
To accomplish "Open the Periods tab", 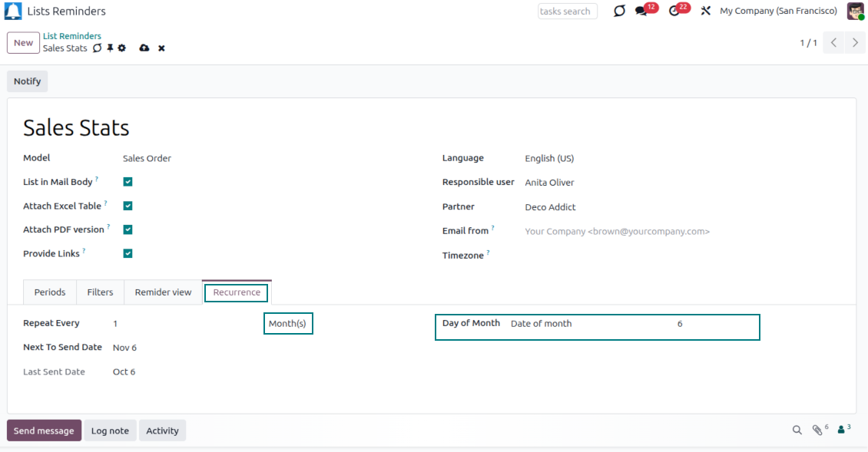I will pos(50,292).
